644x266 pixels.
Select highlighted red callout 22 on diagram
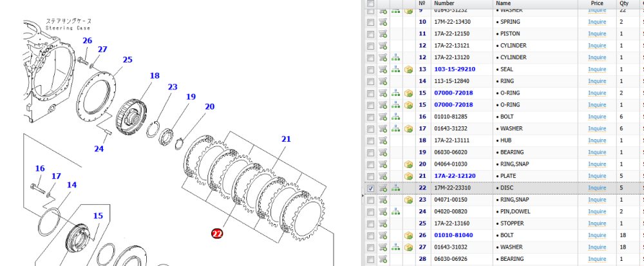click(217, 234)
